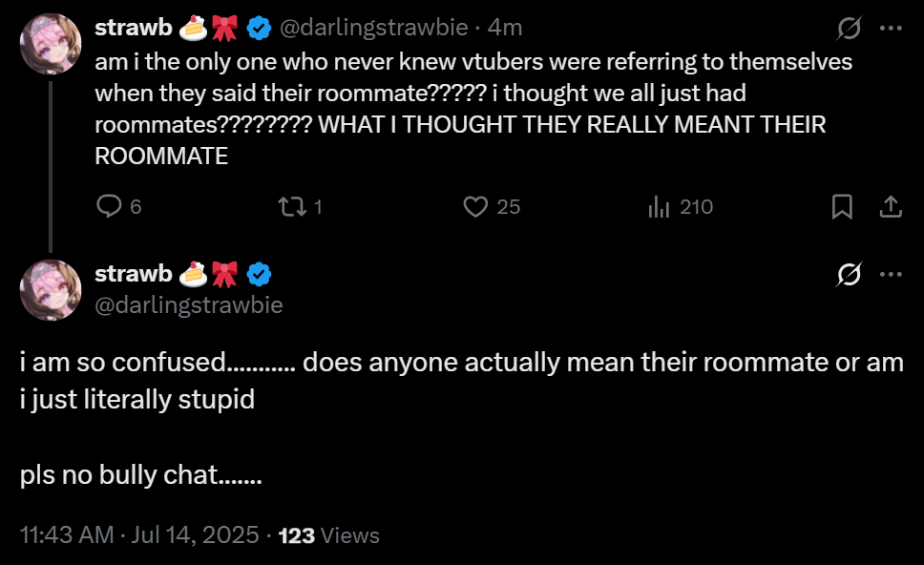Click @darlingstrawbie handle under the second tweet name
The width and height of the screenshot is (924, 565).
(189, 304)
